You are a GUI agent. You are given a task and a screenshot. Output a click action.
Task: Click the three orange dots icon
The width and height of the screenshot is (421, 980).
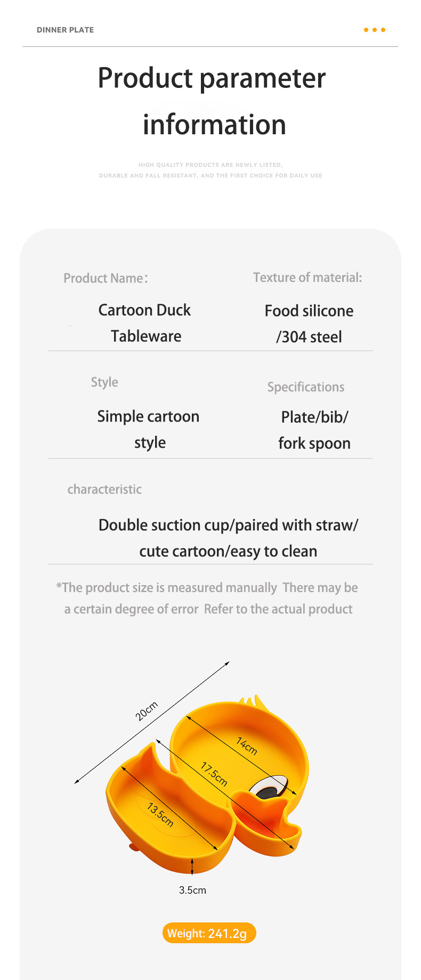click(x=374, y=30)
